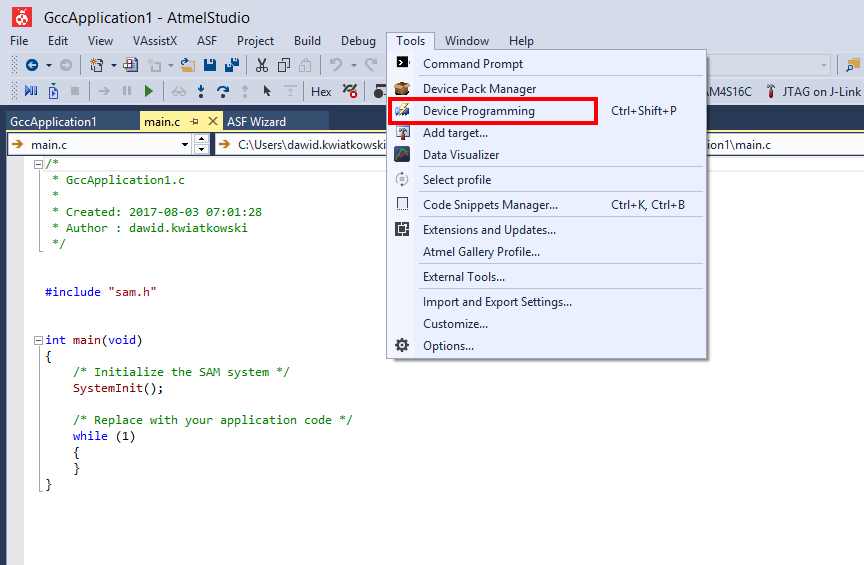Open the New Project dropdown arrow
864x565 pixels.
point(114,66)
